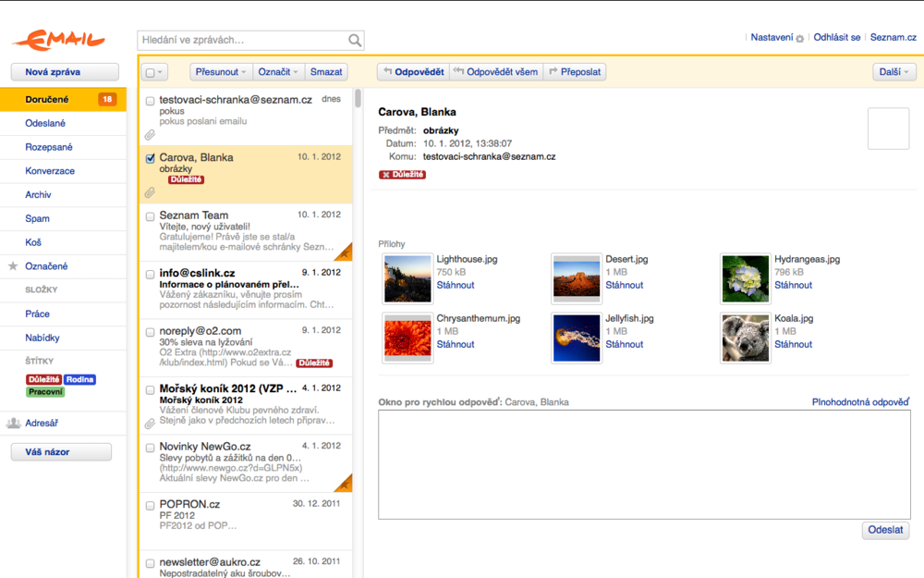Open the Rozepsané folder

pos(63,147)
